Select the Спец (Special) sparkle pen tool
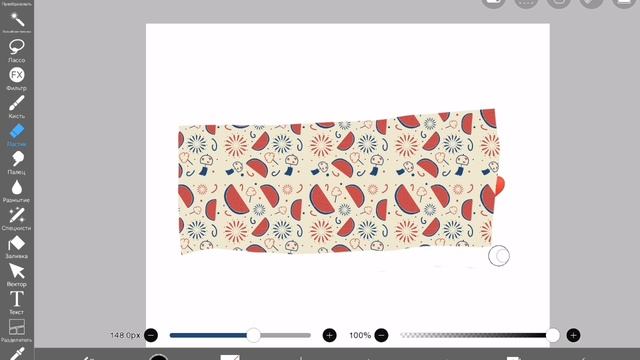The image size is (640, 360). click(17, 219)
